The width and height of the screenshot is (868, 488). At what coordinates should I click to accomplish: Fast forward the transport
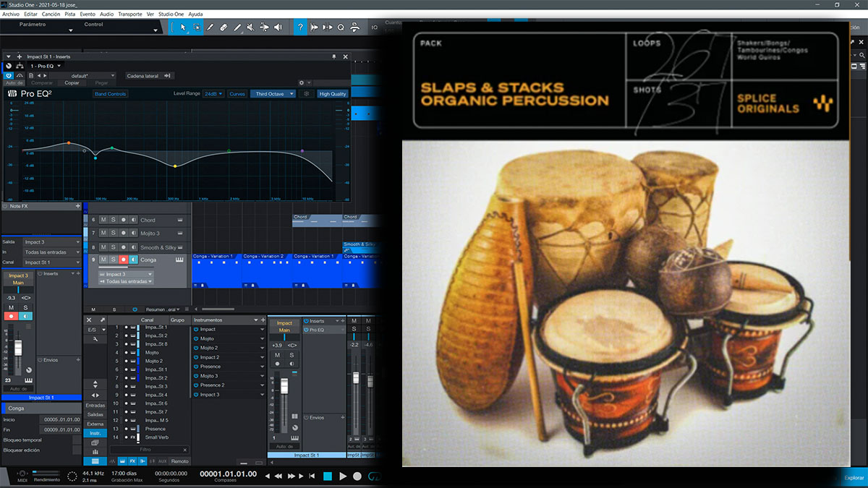(292, 476)
